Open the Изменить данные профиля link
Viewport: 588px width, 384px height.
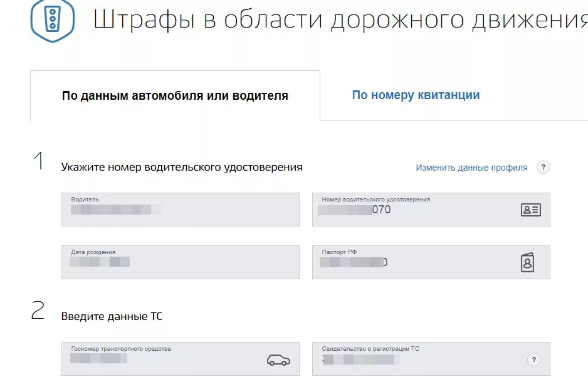pos(471,168)
